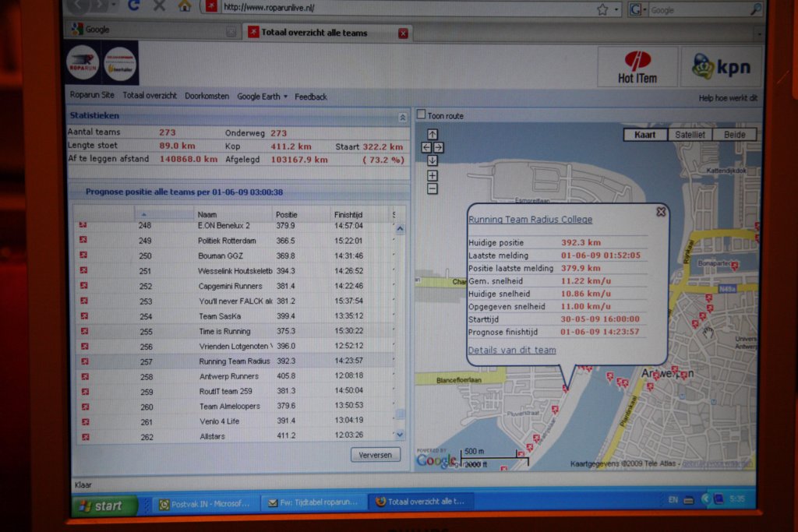Click the browser stop loading icon

[x=159, y=5]
